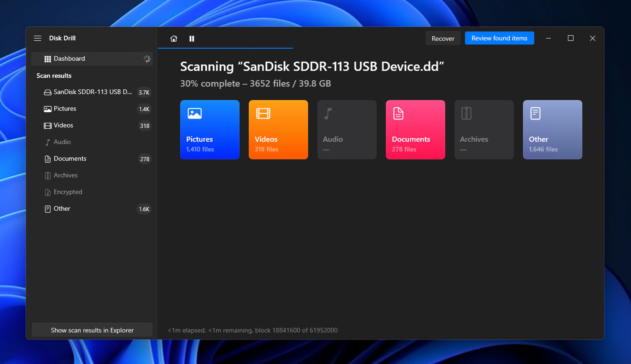Open Videos in the scan results sidebar
This screenshot has height=364, width=631.
click(92, 125)
